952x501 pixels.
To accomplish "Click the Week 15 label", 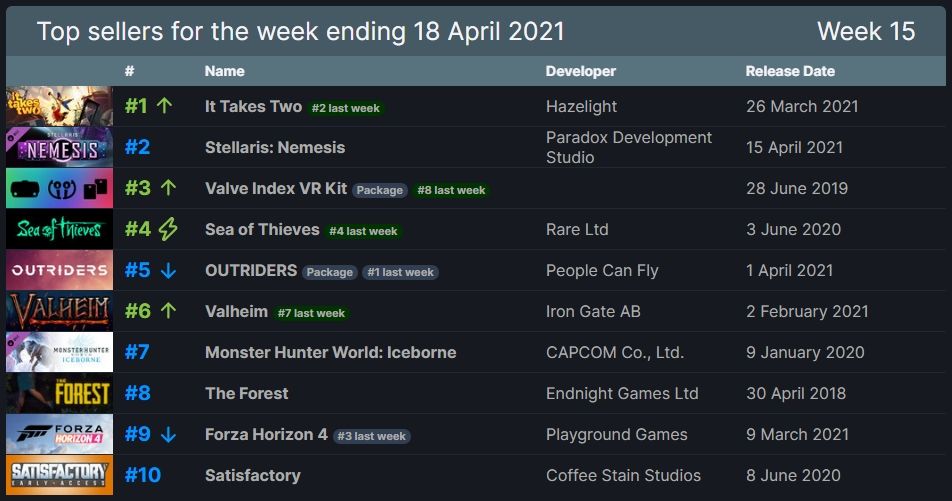I will 865,31.
